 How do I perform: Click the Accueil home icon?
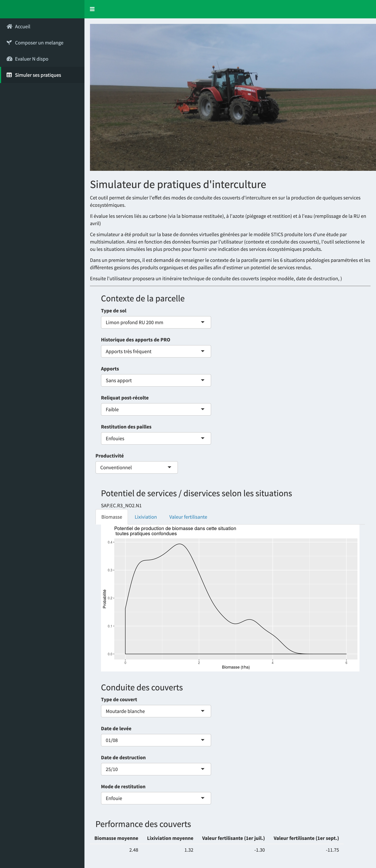point(9,27)
